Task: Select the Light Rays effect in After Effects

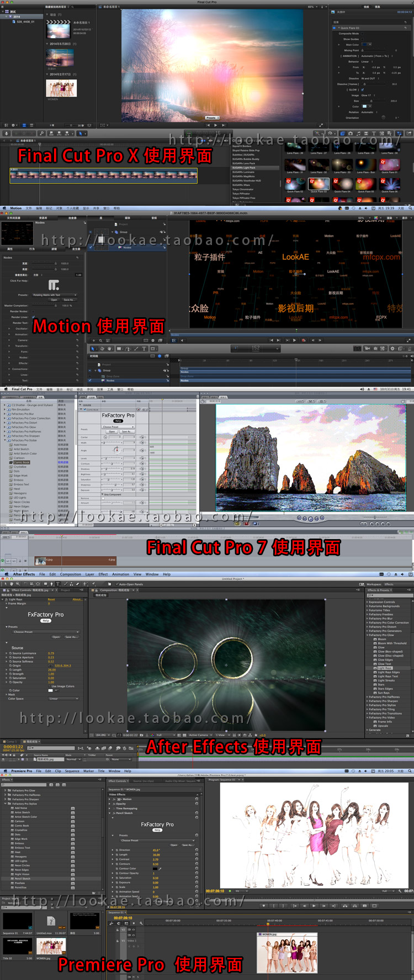Action: point(385,668)
